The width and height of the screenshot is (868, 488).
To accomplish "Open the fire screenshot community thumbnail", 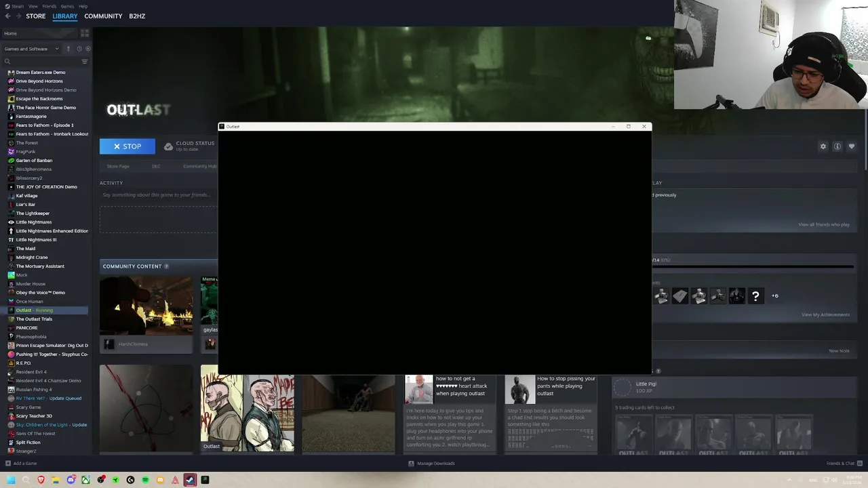I will coord(146,305).
